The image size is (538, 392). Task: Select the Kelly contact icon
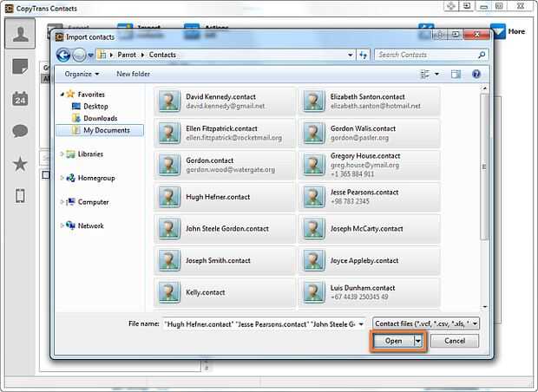(x=169, y=292)
